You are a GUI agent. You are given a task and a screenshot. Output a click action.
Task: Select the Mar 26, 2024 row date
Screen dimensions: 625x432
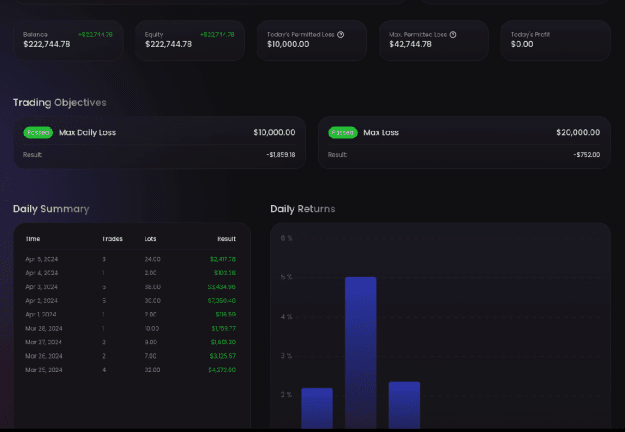(44, 356)
